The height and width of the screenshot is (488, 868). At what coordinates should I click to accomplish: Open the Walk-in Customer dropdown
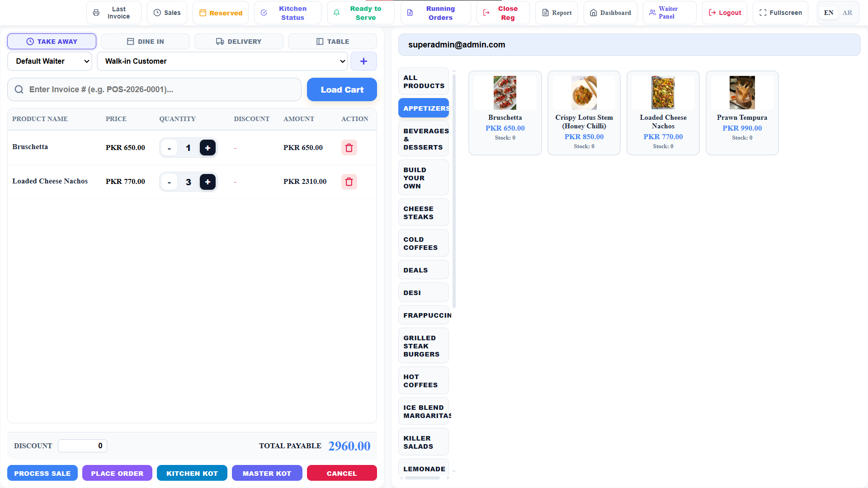[222, 61]
